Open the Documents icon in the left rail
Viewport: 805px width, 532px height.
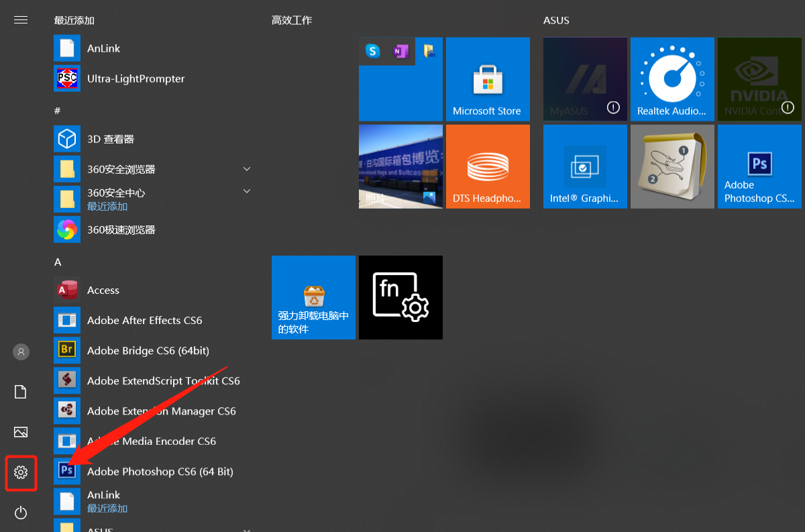[x=21, y=392]
